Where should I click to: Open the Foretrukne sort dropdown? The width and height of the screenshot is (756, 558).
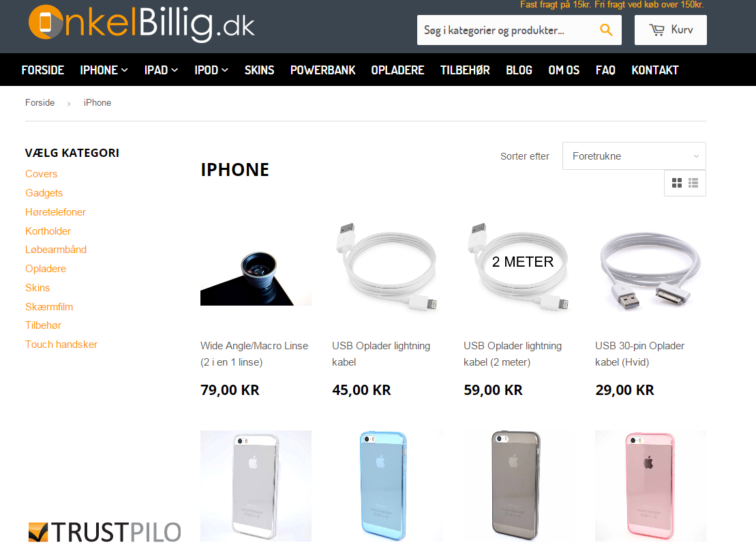click(x=634, y=156)
